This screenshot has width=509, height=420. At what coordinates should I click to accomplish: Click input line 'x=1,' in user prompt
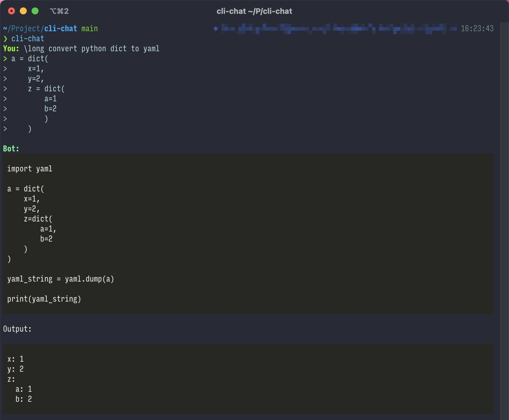(x=36, y=69)
